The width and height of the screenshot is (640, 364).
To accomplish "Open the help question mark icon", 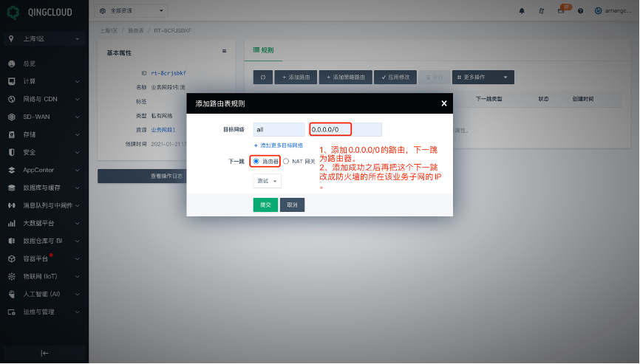I will point(580,11).
